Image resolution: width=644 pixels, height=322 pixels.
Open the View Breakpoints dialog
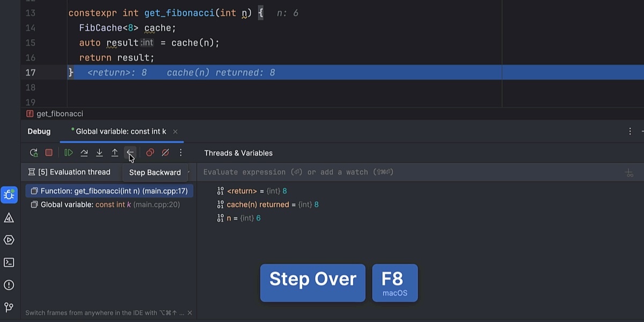[x=150, y=153]
